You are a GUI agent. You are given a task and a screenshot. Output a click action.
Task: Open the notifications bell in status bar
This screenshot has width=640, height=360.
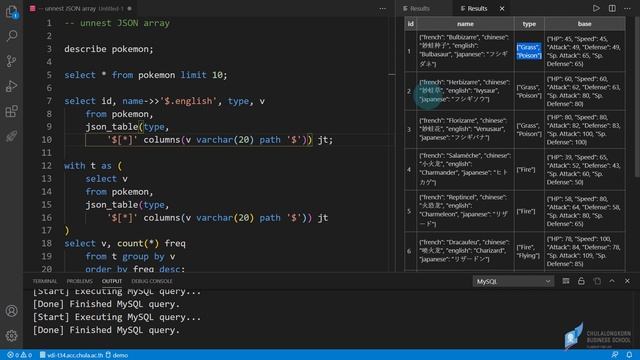click(x=629, y=355)
